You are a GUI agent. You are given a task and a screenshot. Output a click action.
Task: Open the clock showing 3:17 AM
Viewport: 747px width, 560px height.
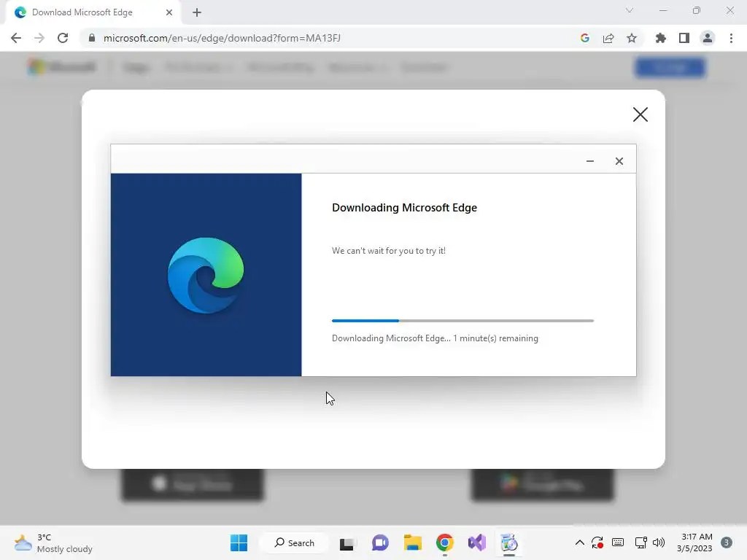[x=695, y=542]
